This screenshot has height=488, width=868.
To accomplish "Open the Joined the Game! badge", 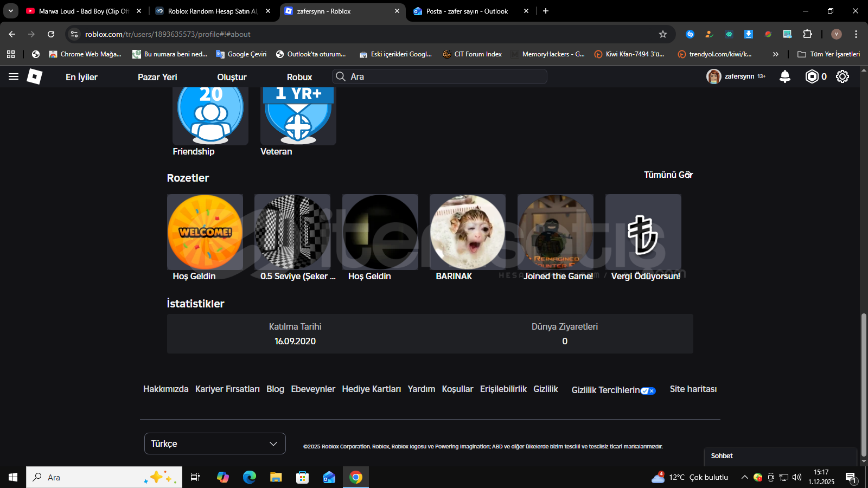I will click(x=556, y=232).
